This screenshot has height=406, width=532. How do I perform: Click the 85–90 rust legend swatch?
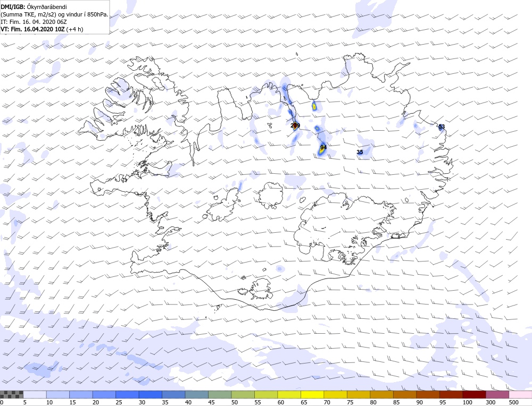(x=405, y=394)
